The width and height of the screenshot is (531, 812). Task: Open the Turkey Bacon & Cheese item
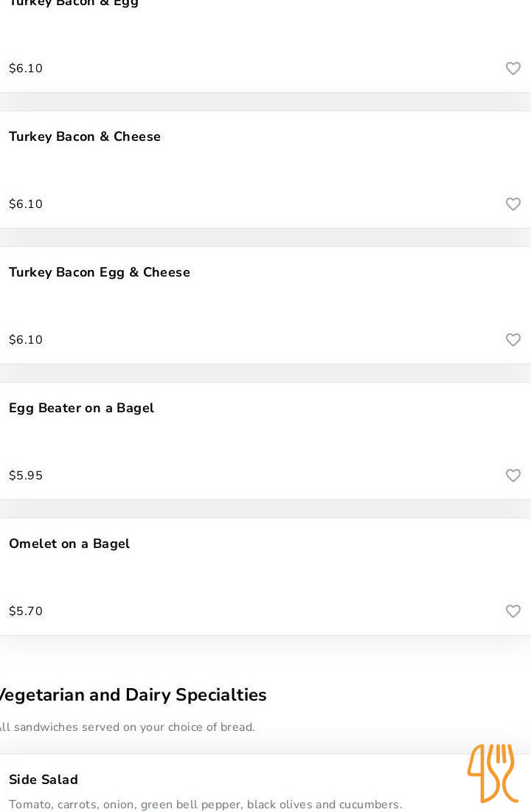pyautogui.click(x=85, y=136)
